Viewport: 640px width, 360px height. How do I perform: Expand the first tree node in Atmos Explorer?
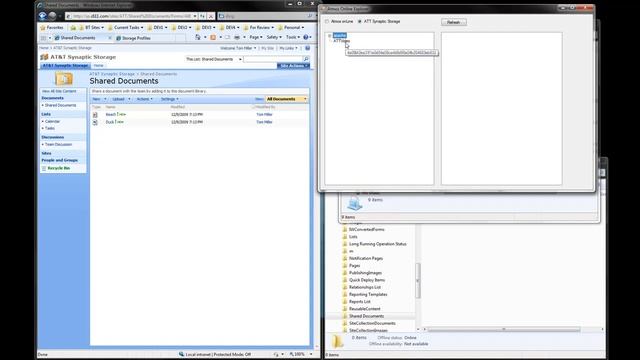(x=330, y=36)
